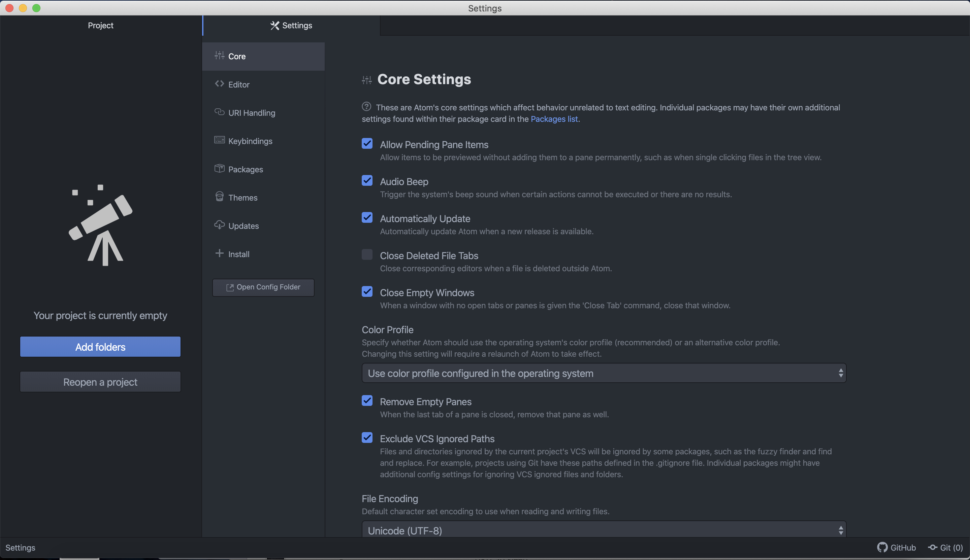This screenshot has width=970, height=560.
Task: Uncheck Close Empty Windows
Action: 367,291
